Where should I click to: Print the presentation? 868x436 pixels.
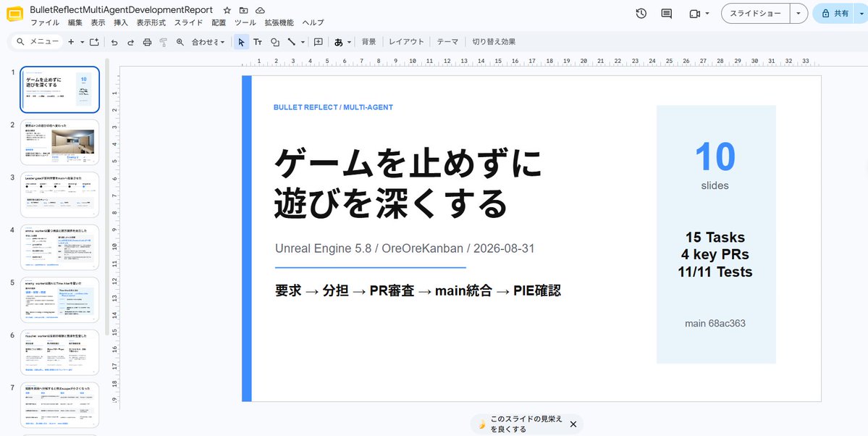click(x=147, y=41)
